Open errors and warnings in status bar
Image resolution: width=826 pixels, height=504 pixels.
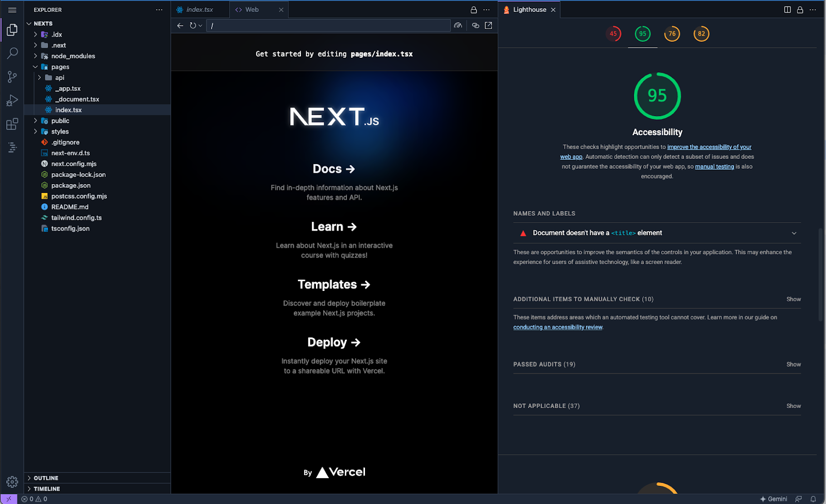click(34, 499)
